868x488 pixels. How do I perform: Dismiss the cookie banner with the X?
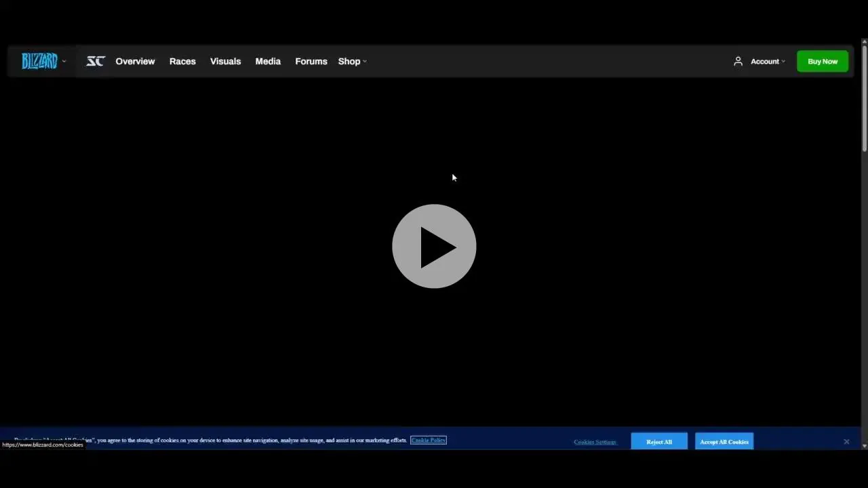click(846, 442)
